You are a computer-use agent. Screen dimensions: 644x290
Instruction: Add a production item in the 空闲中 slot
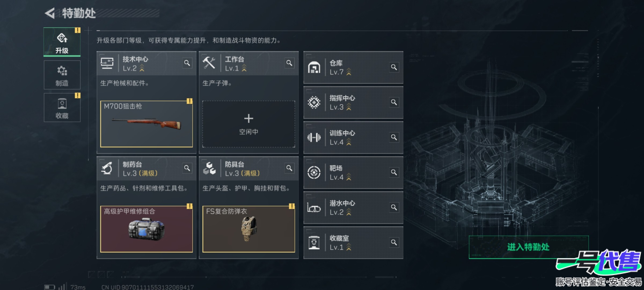(x=248, y=124)
